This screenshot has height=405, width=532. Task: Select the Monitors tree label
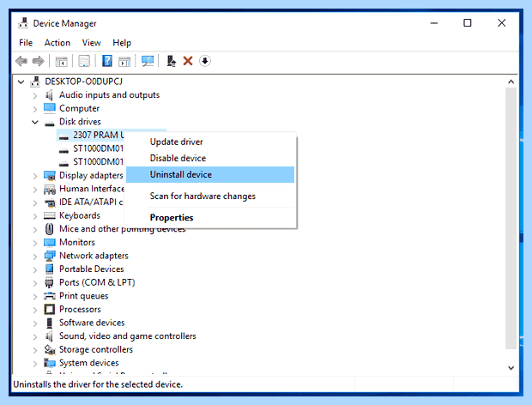click(x=77, y=242)
